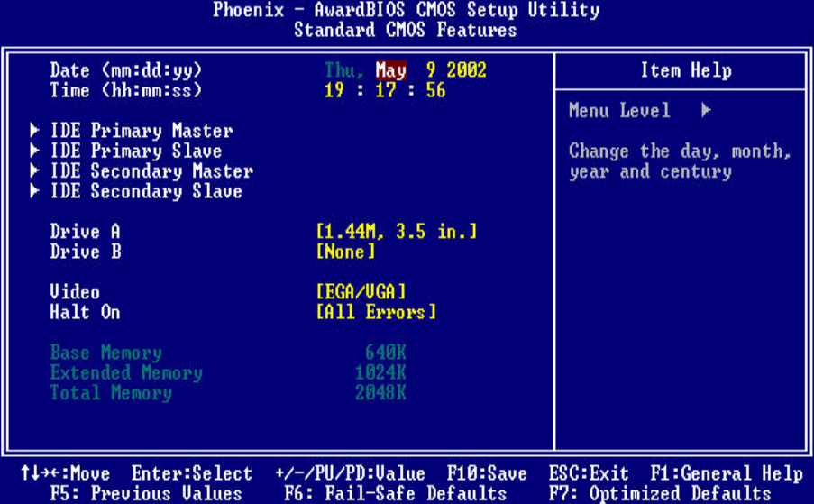The height and width of the screenshot is (504, 814).
Task: Select the minutes value 17
Action: (385, 90)
